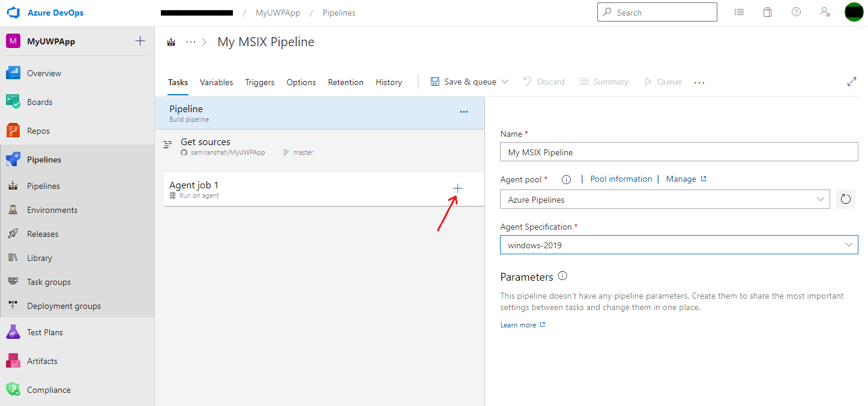Click the MyUWPApp breadcrumb link
The width and height of the screenshot is (868, 406).
(x=277, y=13)
